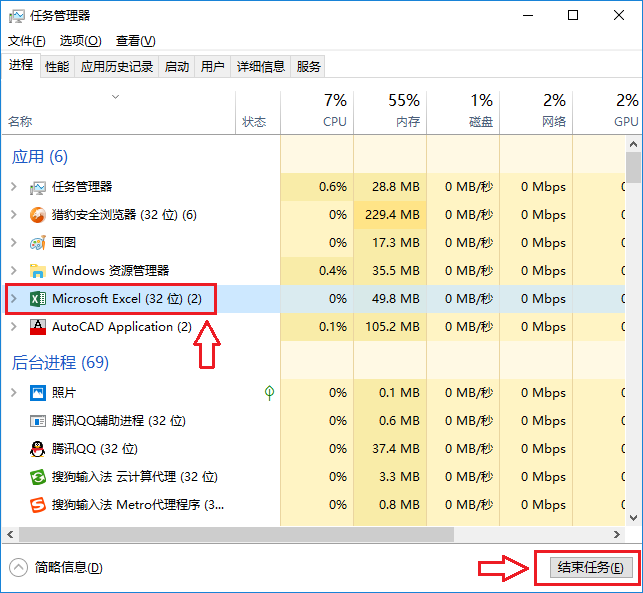Expand the 猎豹安全浏览器 process group
643x593 pixels.
(14, 215)
